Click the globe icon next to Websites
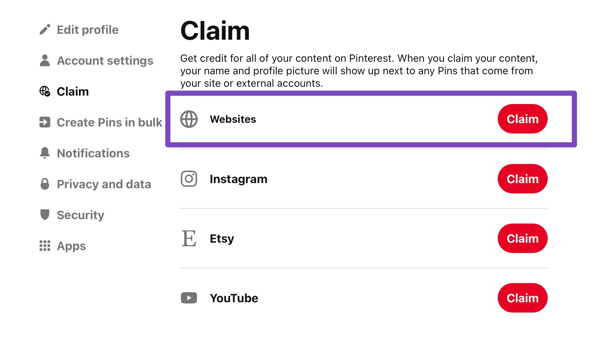 [x=189, y=119]
